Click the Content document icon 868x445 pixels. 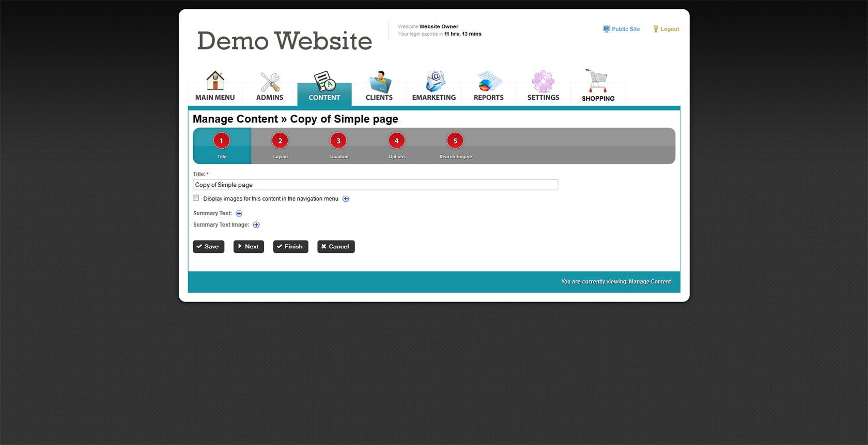pos(324,82)
